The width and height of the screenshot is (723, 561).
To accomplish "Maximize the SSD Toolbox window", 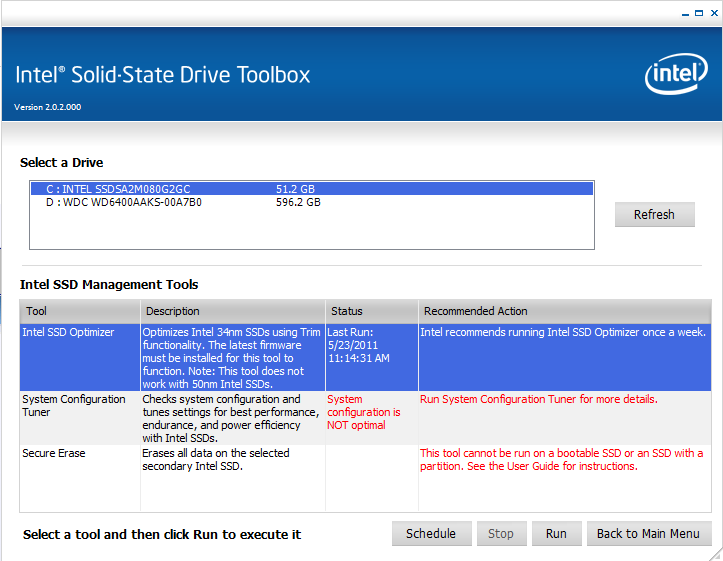I will [697, 13].
